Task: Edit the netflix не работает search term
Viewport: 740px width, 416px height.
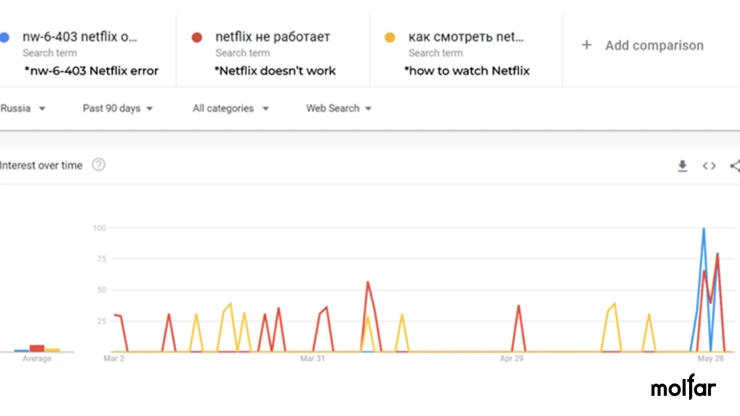Action: (273, 37)
